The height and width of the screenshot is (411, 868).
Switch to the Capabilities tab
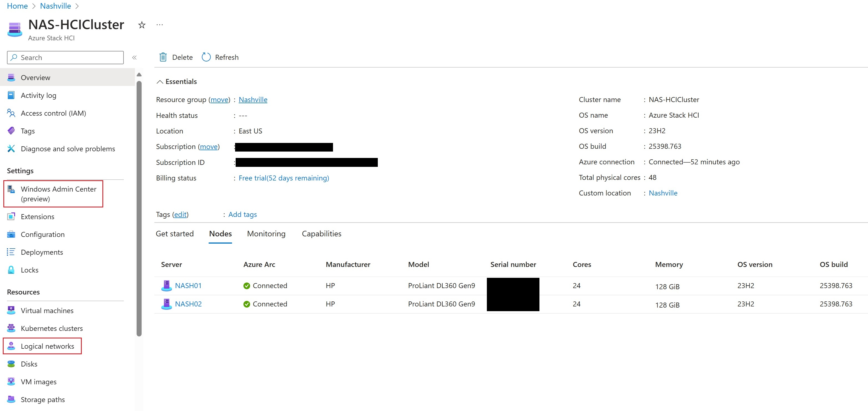point(321,234)
